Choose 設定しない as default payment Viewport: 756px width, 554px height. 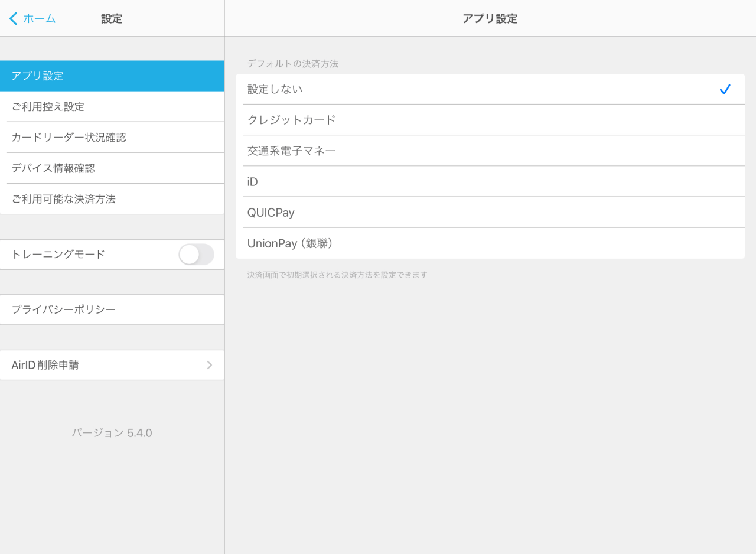(x=490, y=89)
